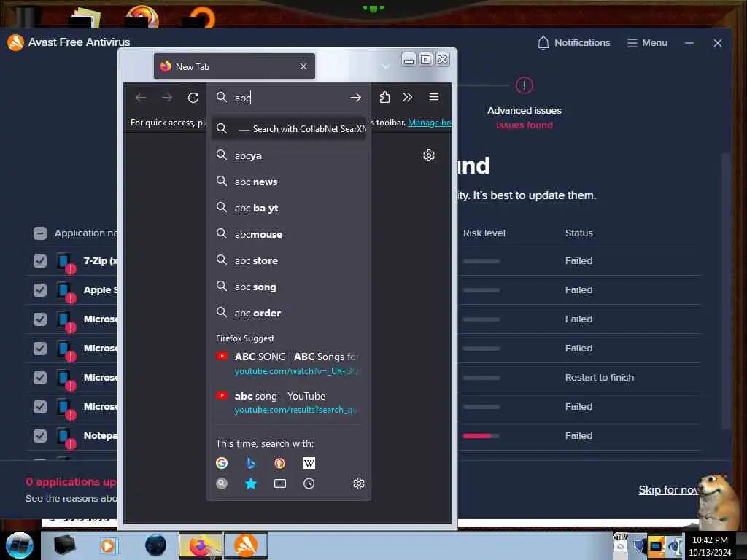The height and width of the screenshot is (560, 747).
Task: Toggle the Application name header checkbox
Action: (40, 233)
